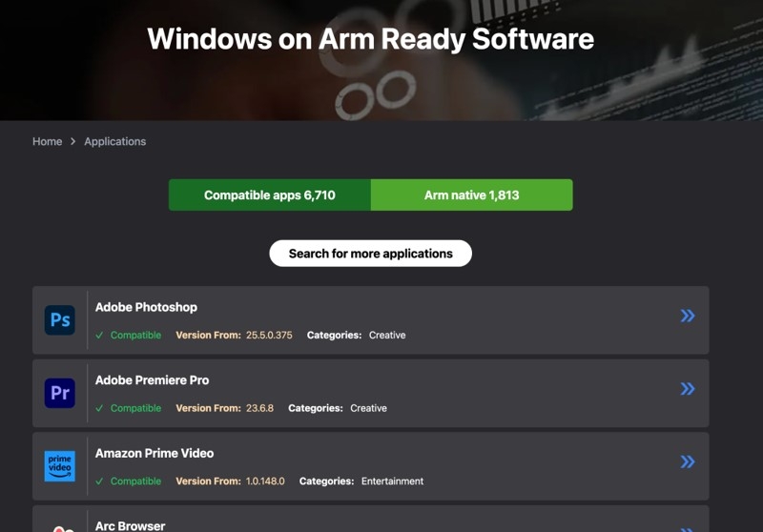The image size is (763, 532).
Task: Expand Adobe Premiere Pro details double-chevron arrow
Action: pyautogui.click(x=688, y=389)
